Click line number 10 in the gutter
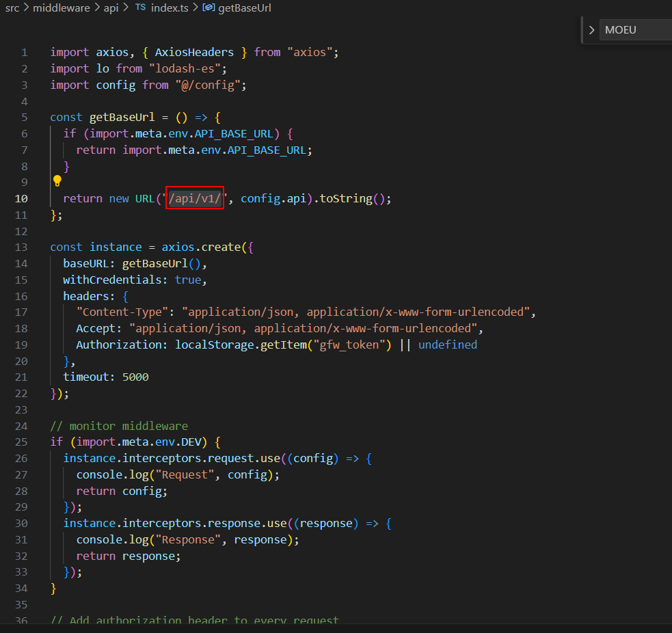 pos(21,198)
